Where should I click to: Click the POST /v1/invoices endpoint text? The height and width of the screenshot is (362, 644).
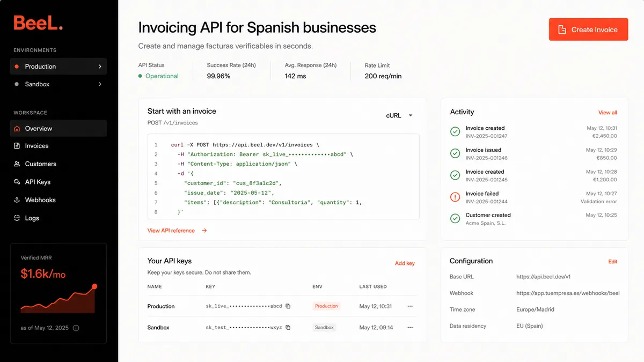(173, 123)
